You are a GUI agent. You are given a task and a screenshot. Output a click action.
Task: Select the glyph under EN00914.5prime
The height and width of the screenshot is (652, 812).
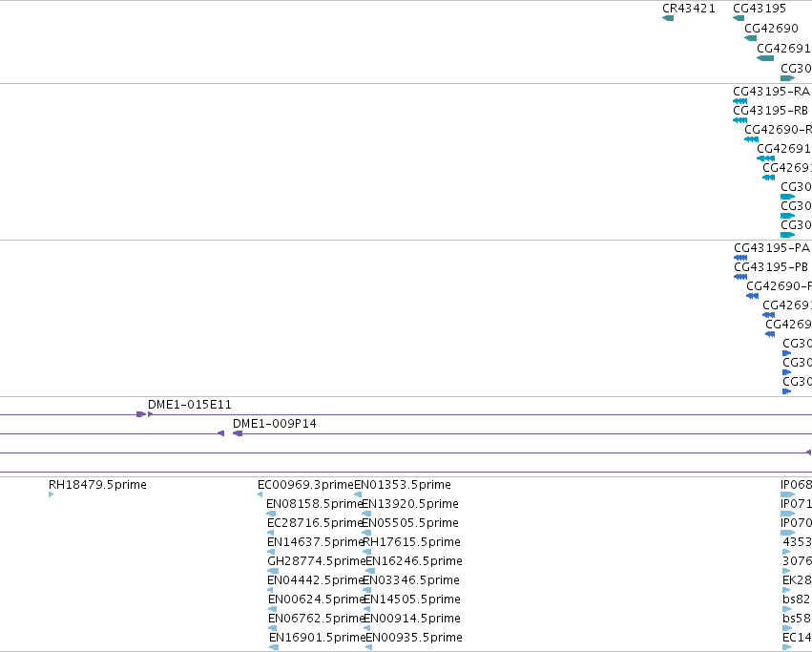pyautogui.click(x=367, y=629)
